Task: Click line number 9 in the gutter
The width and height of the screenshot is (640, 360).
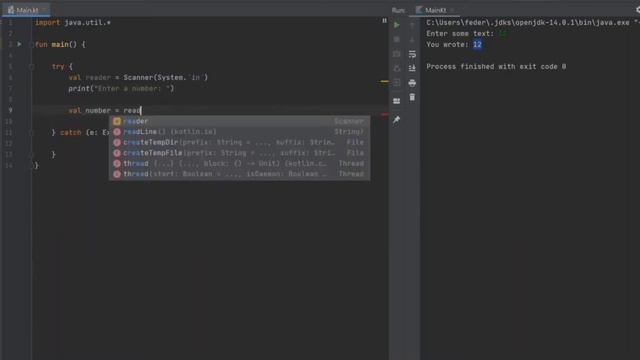Action: (x=10, y=111)
